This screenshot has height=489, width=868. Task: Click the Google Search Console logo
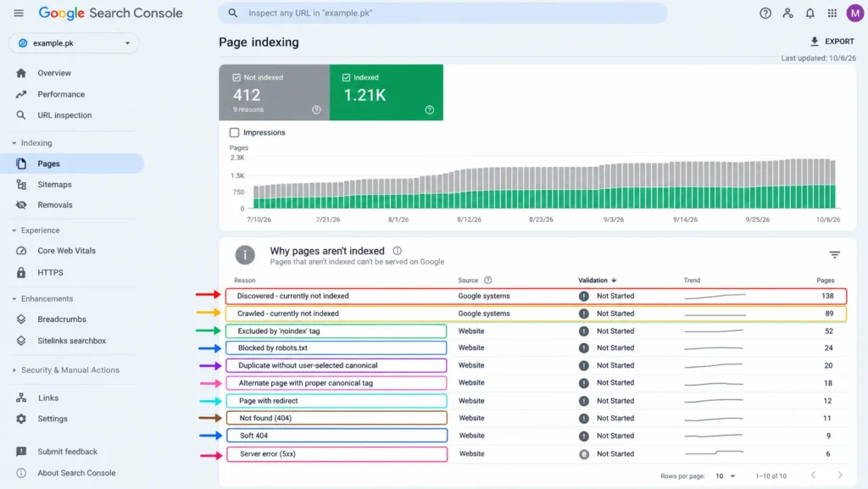coord(111,13)
